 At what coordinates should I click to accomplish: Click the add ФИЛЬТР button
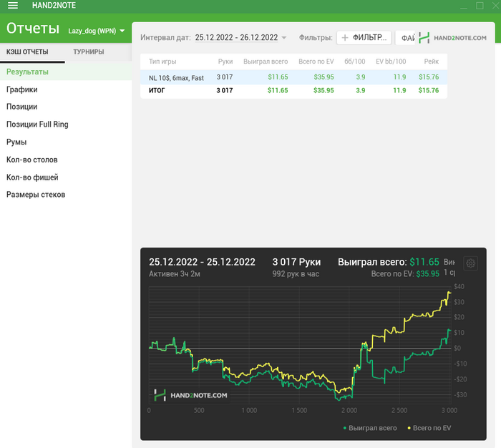pyautogui.click(x=364, y=38)
